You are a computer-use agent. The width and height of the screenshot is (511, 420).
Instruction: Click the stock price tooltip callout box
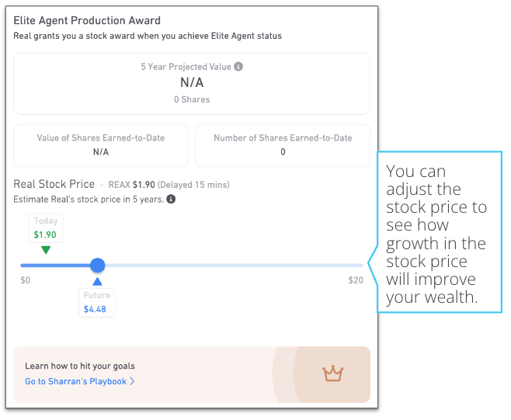(440, 232)
